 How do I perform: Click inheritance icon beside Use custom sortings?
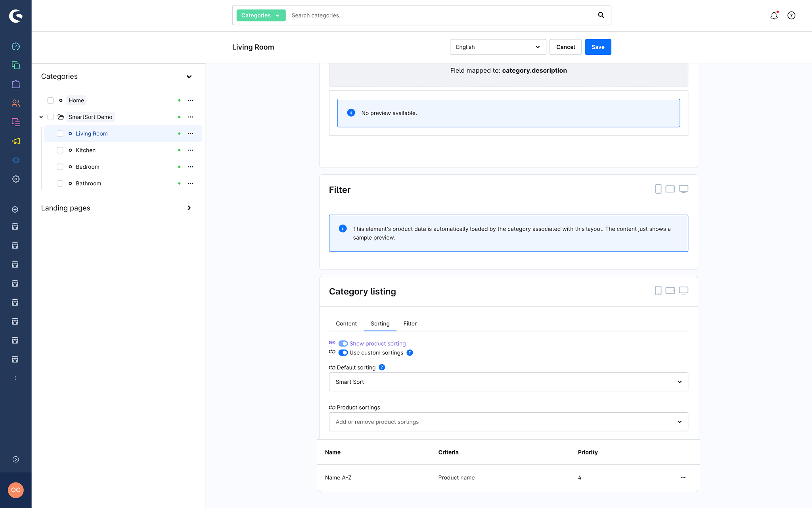point(332,352)
